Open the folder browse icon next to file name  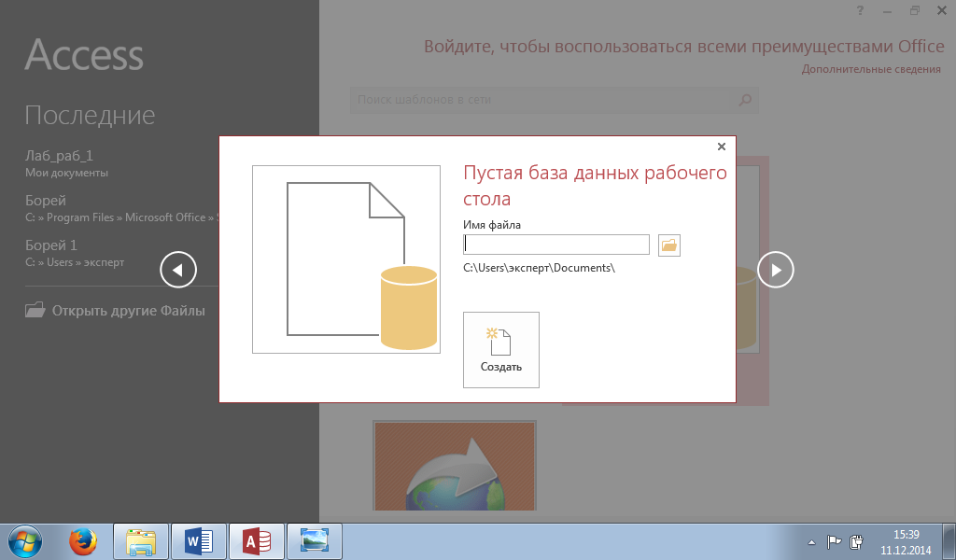click(x=668, y=245)
